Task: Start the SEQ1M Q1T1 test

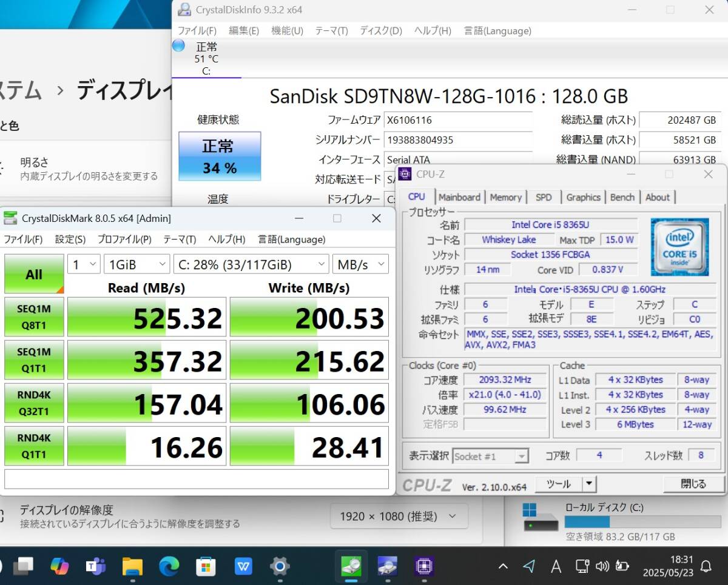Action: pyautogui.click(x=34, y=359)
